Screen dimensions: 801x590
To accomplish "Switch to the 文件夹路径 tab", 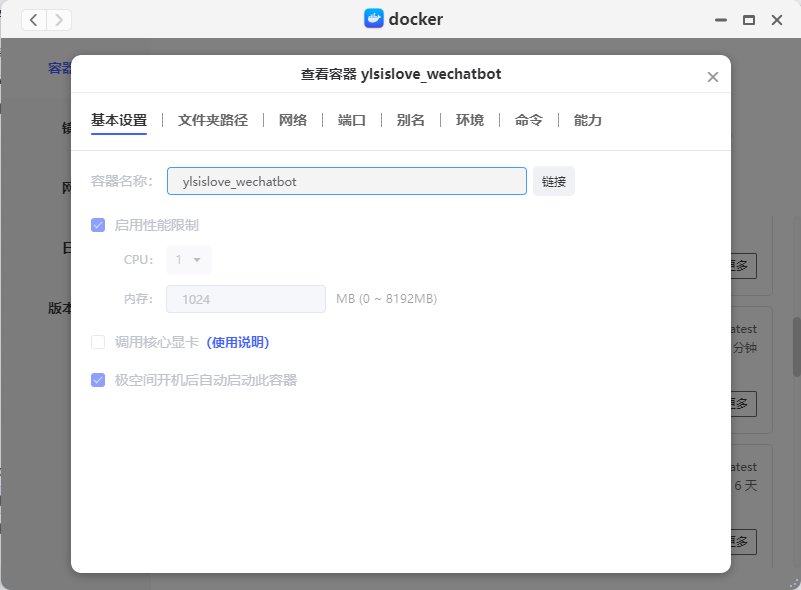I will (212, 120).
